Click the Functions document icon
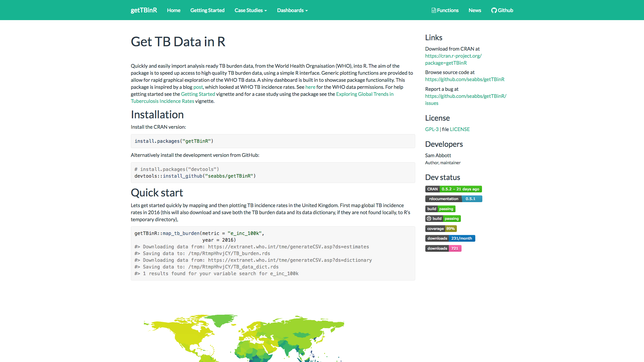644x362 pixels. (434, 10)
